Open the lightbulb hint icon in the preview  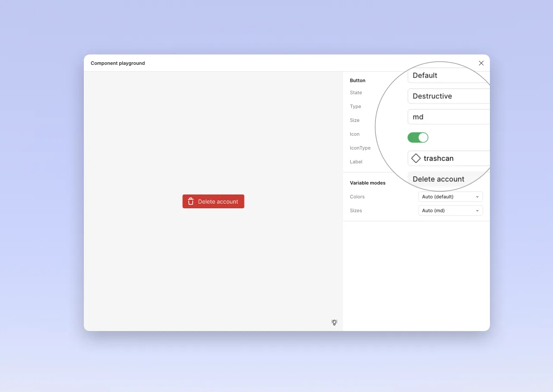(334, 322)
